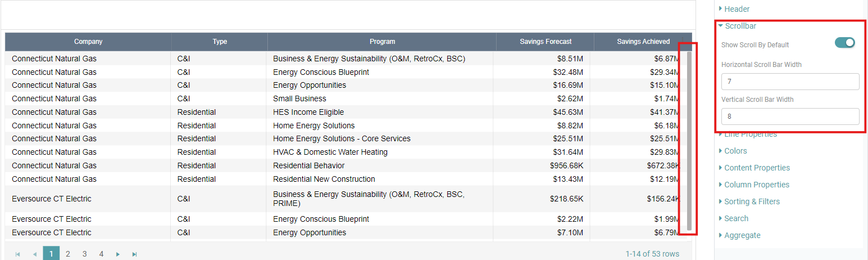The width and height of the screenshot is (868, 260).
Task: Go to first page of table
Action: pos(18,254)
